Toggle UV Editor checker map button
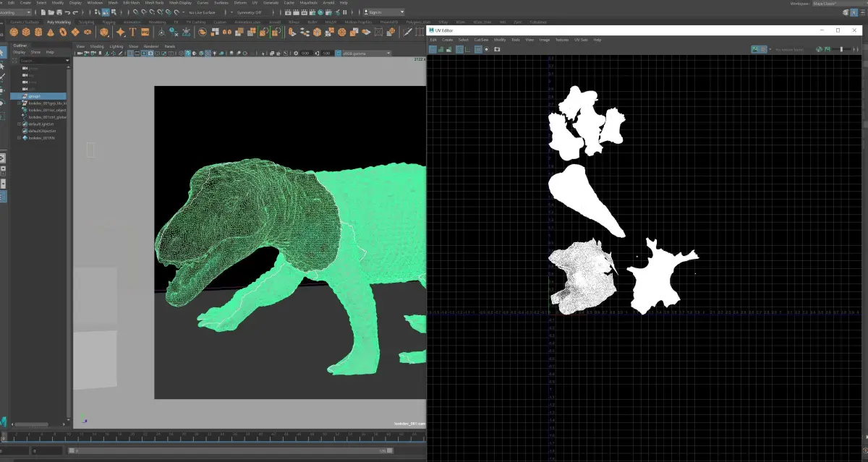This screenshot has width=868, height=462. tap(764, 49)
